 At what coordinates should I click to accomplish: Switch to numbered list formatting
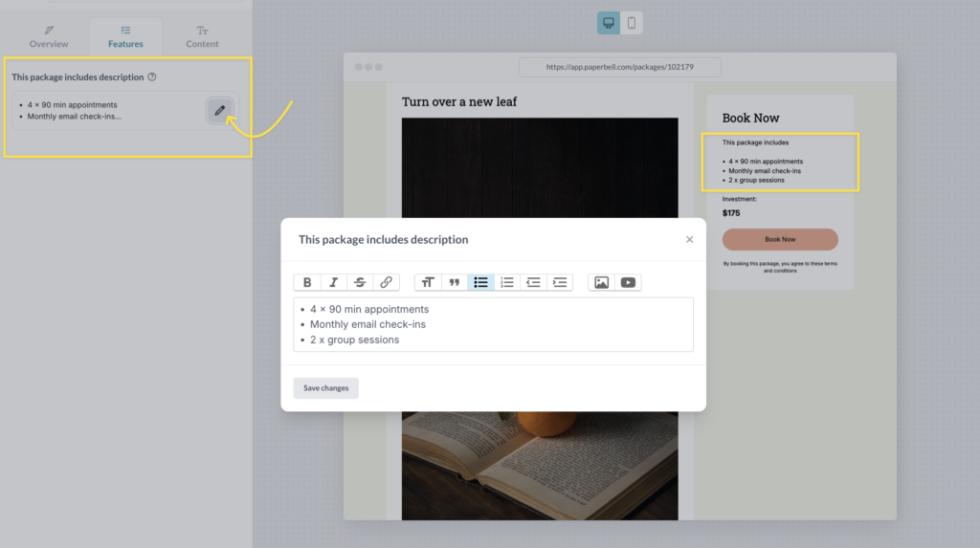507,282
